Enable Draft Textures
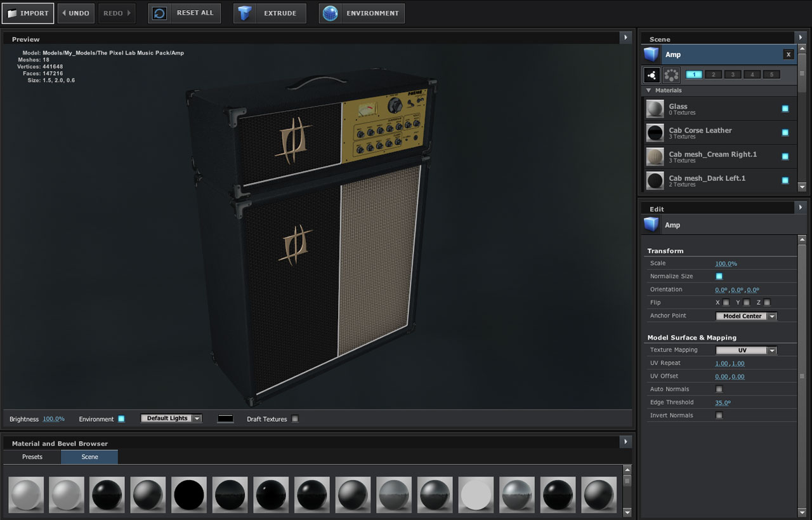 (x=295, y=418)
